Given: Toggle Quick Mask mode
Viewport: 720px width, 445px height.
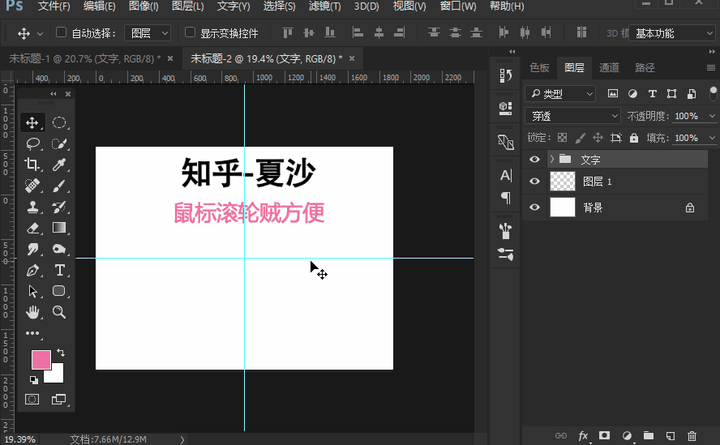Looking at the screenshot, I should pos(32,399).
